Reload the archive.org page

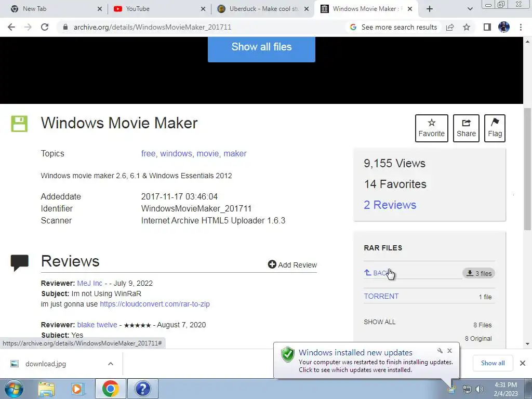point(45,27)
